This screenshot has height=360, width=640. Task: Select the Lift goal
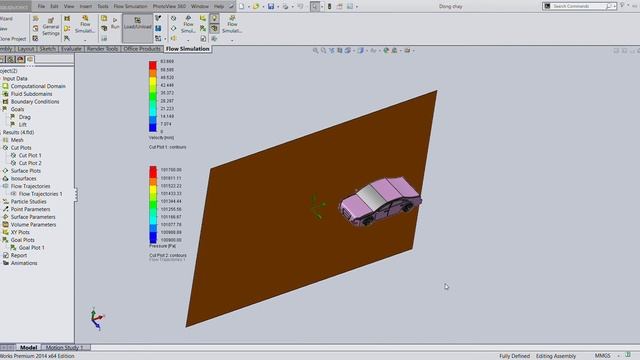(22, 124)
